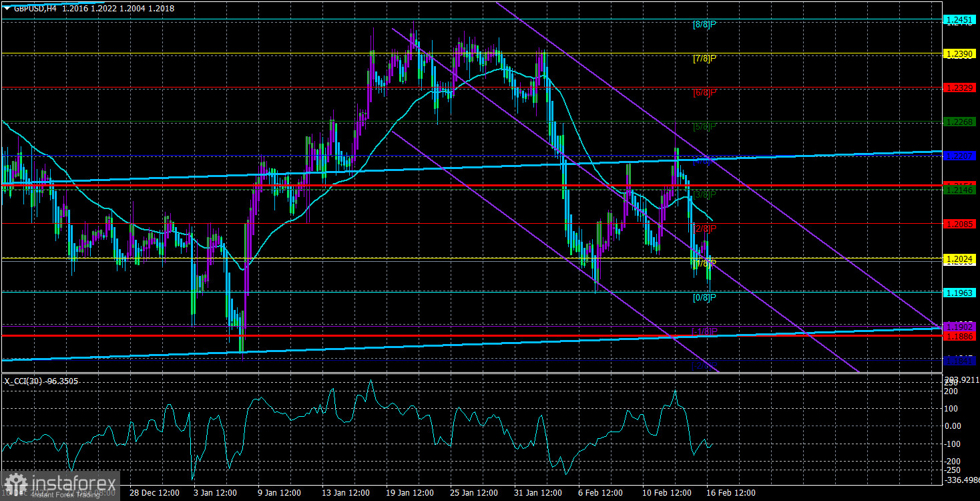Select the [6/8]P Murray level label
This screenshot has width=980, height=501.
click(x=705, y=92)
